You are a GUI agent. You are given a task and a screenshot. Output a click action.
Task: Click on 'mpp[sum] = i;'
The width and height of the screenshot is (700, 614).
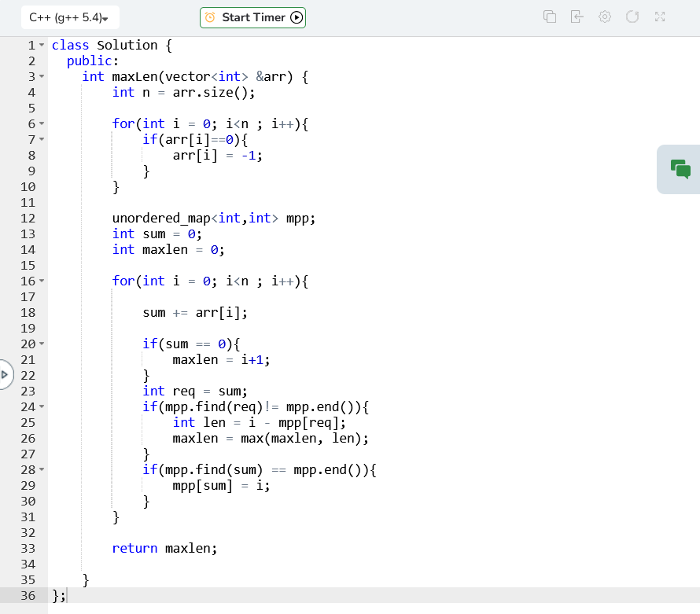pos(221,486)
